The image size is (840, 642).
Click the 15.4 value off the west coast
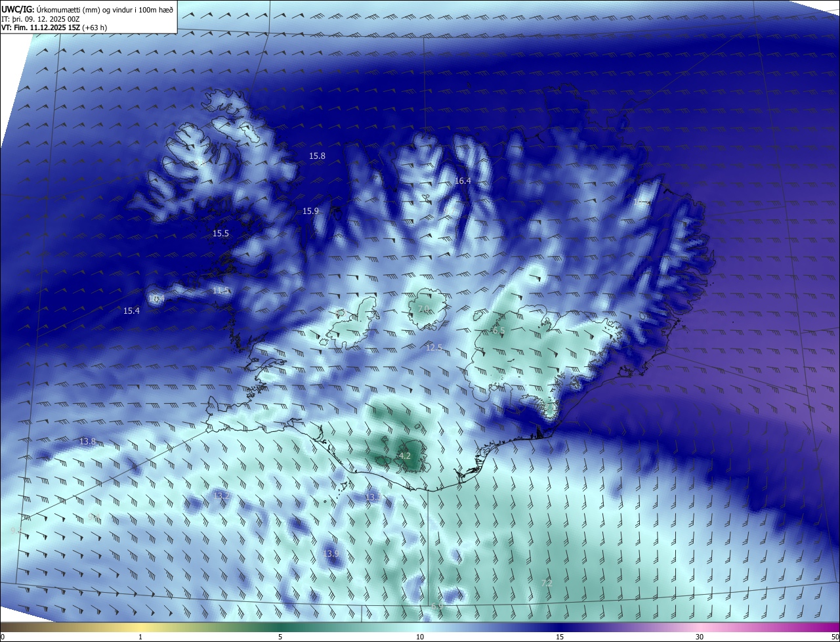pos(131,311)
